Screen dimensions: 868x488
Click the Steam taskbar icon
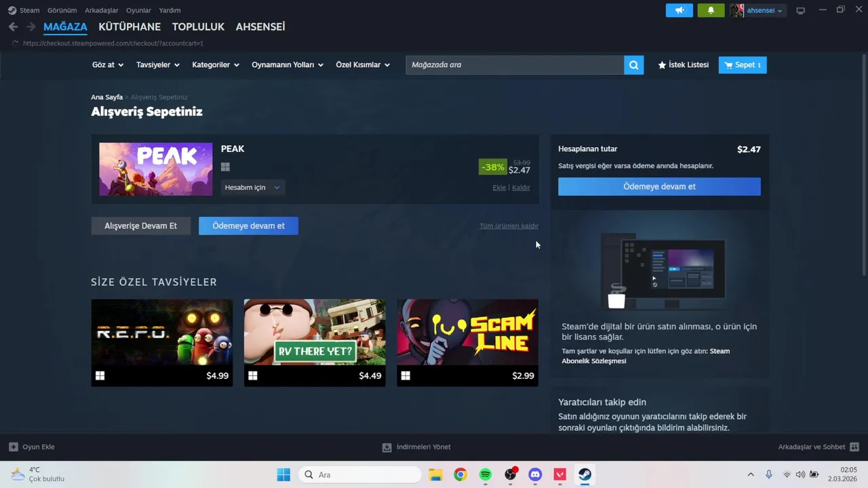(585, 474)
